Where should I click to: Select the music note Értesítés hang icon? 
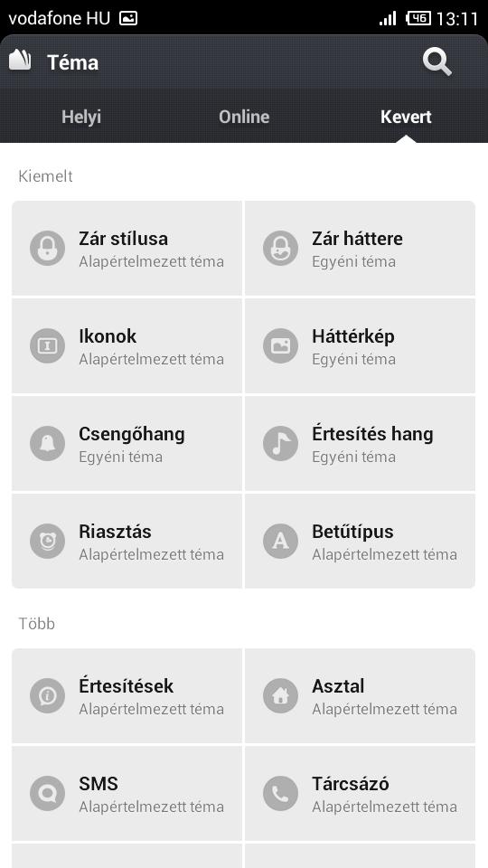pos(280,443)
